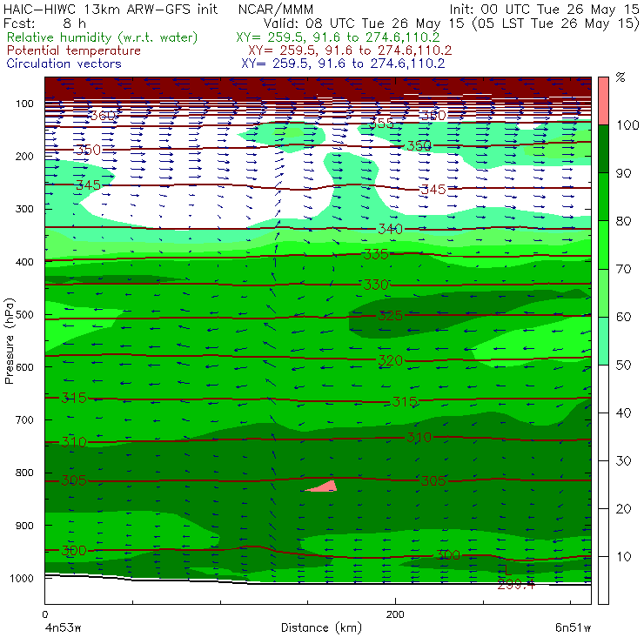Click the 'Distance (km)' horizontal axis label
The image size is (644, 644).
point(321,627)
